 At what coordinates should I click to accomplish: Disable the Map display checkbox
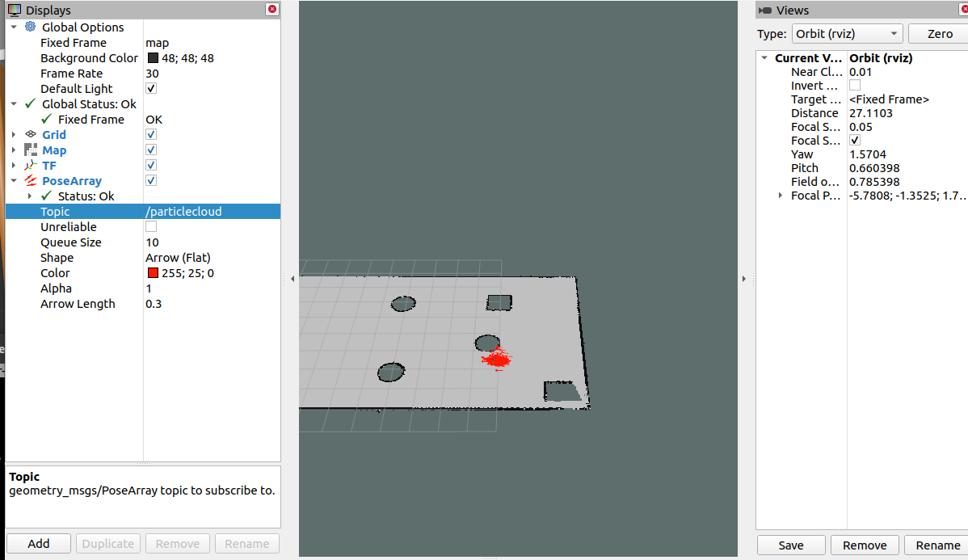[x=150, y=149]
